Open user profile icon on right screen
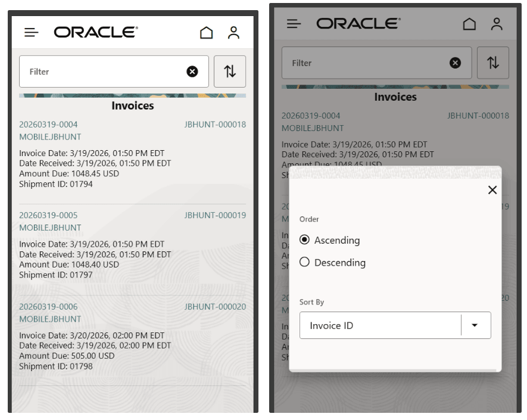527x420 pixels. pyautogui.click(x=497, y=24)
